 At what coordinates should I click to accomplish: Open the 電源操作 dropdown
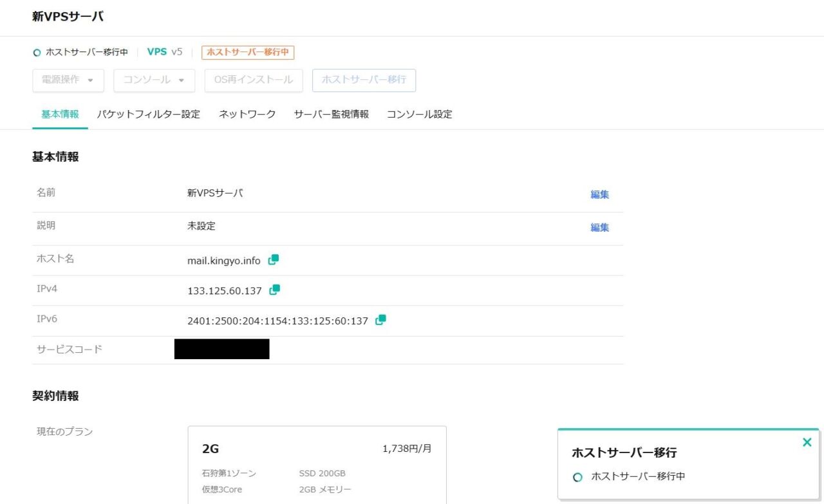pos(68,80)
